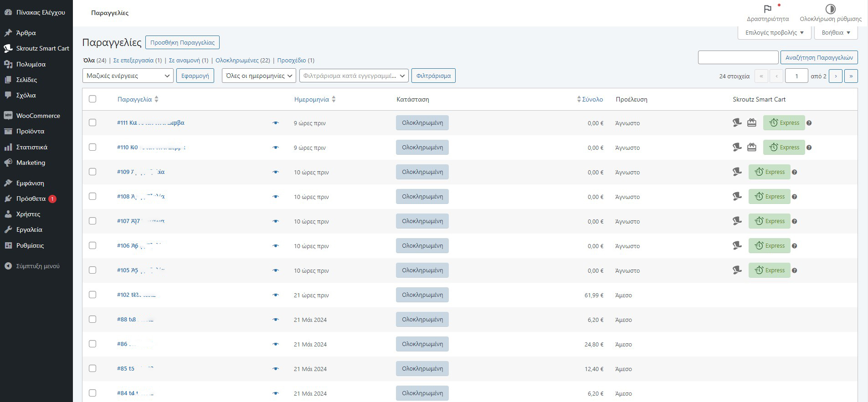
Task: Click the Skroutz hat icon for order #111
Action: [737, 123]
